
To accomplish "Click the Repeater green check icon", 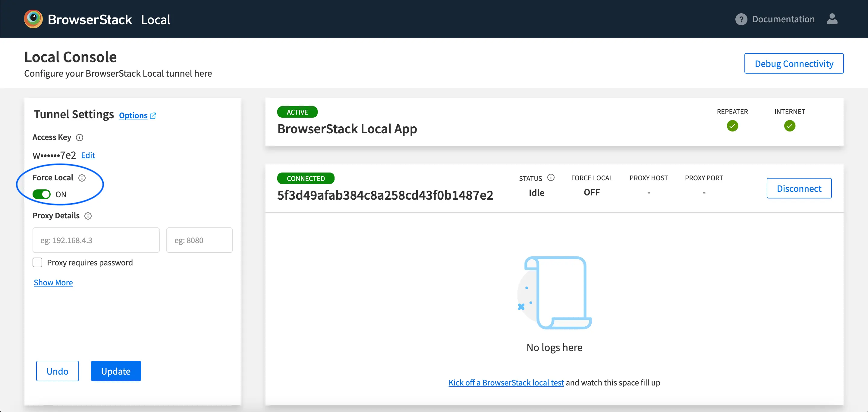I will pyautogui.click(x=732, y=126).
